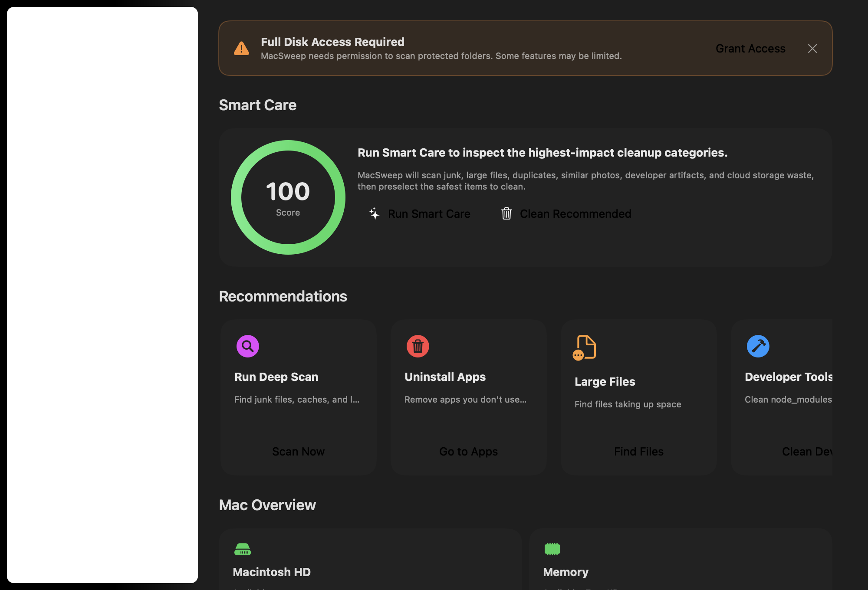Click Scan Now in Run Deep Scan card

[299, 452]
